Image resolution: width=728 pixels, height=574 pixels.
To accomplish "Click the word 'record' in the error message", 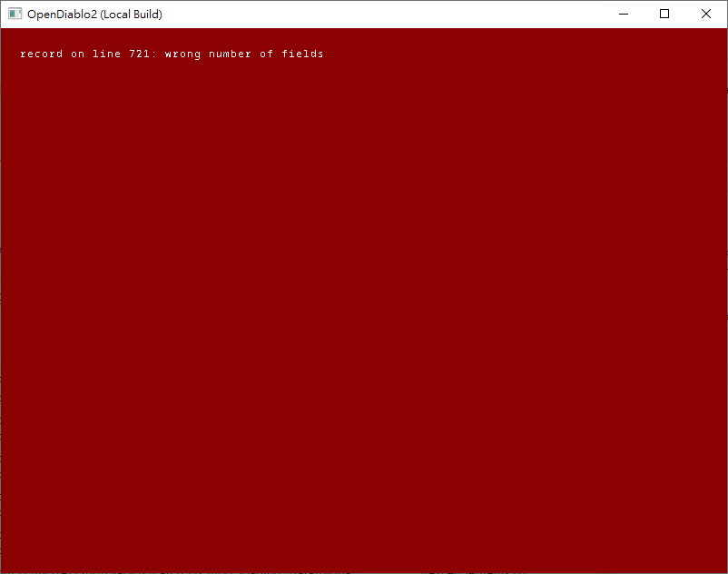I will pyautogui.click(x=41, y=54).
